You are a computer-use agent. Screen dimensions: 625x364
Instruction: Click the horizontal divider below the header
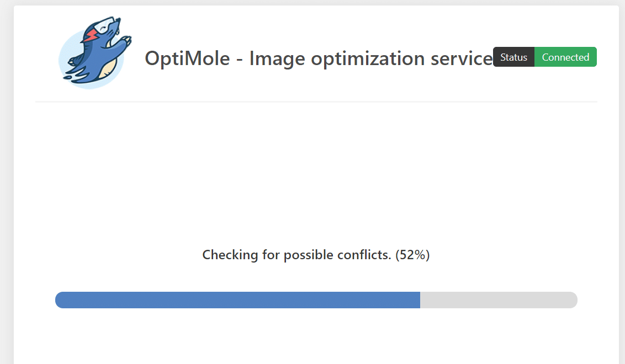point(316,102)
